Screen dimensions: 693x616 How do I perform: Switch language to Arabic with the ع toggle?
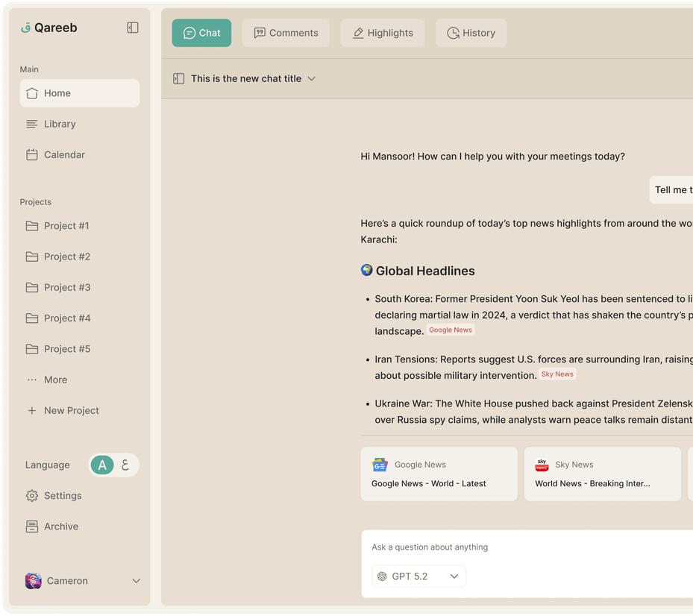125,465
